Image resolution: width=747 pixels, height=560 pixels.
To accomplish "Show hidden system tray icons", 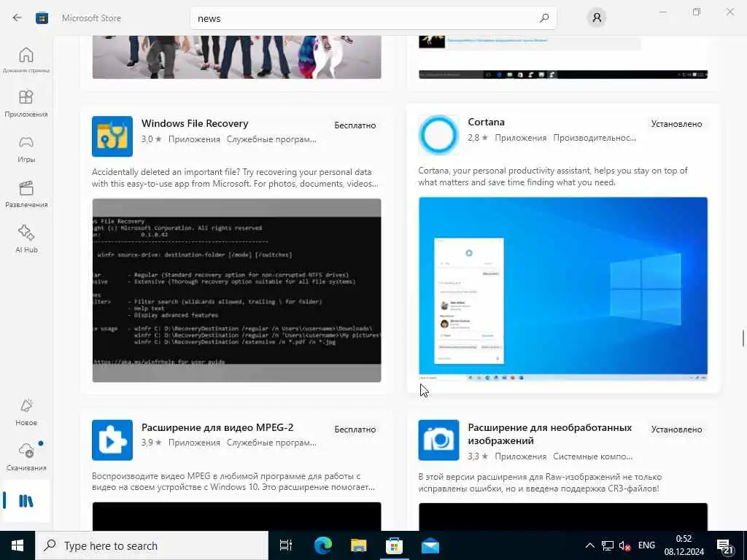I will (589, 545).
